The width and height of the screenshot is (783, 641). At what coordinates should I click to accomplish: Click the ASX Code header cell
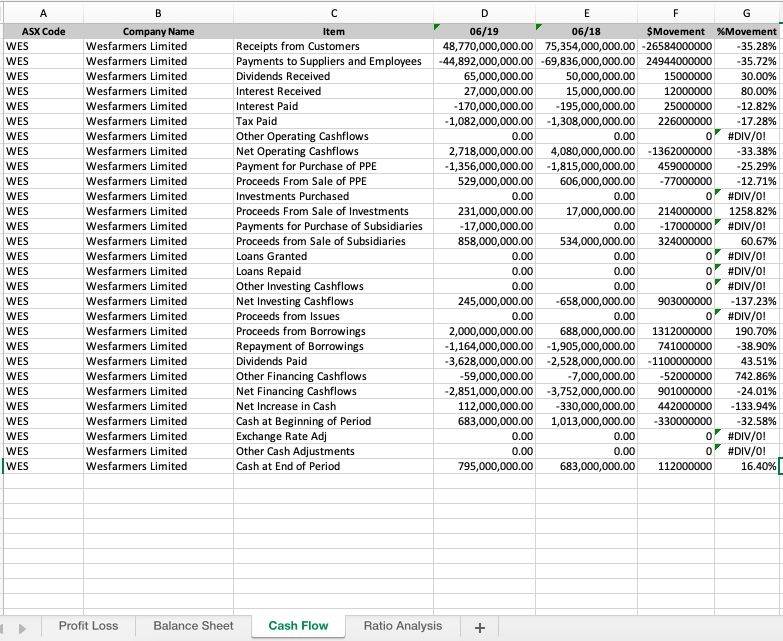point(43,31)
